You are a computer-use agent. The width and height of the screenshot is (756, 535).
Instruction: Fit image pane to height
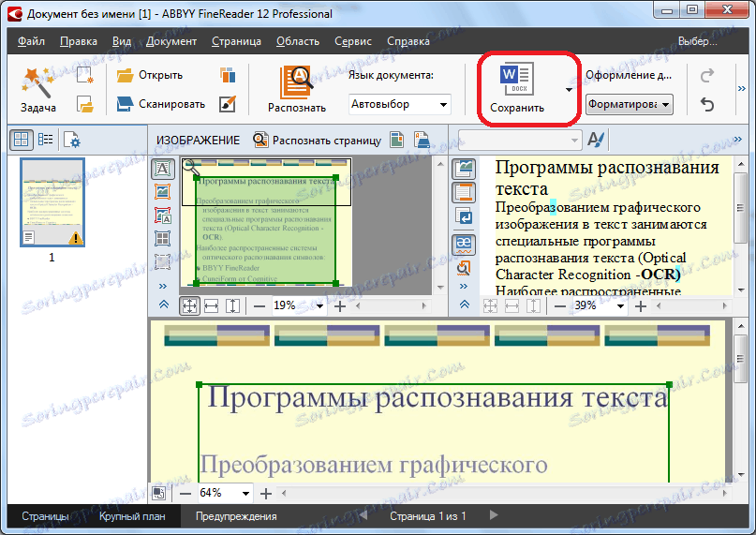233,305
